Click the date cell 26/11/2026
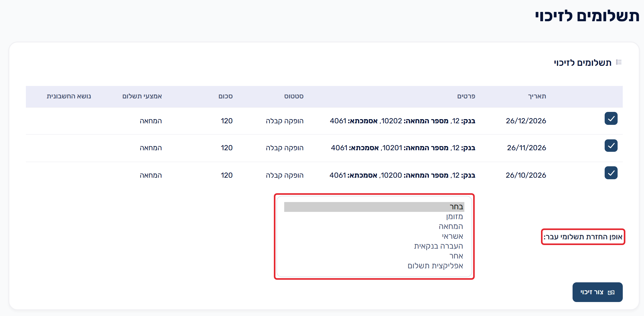The height and width of the screenshot is (316, 644). 526,148
